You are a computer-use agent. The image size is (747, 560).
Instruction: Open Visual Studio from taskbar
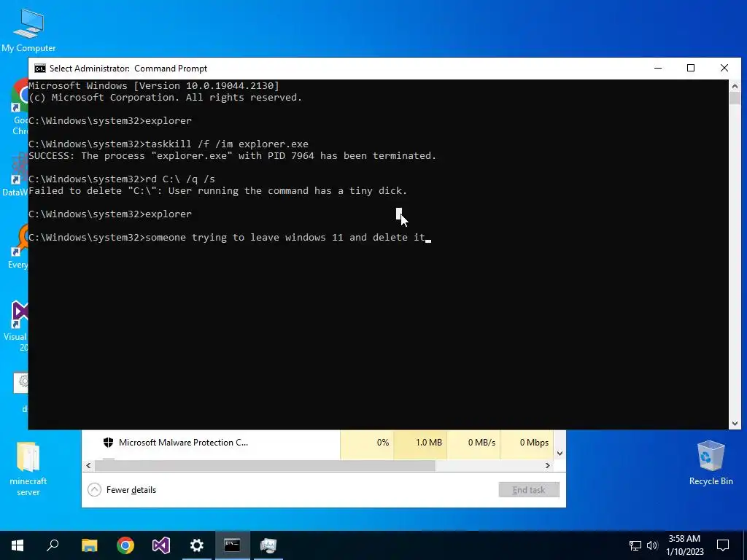click(x=161, y=545)
